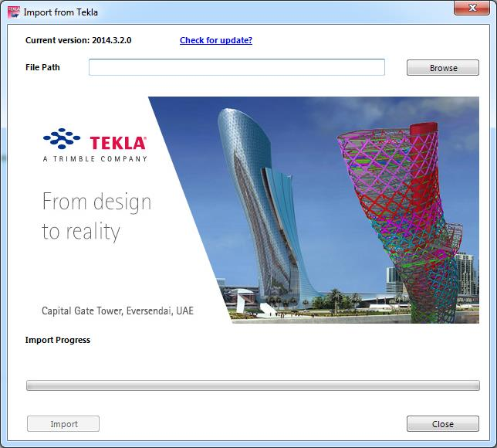This screenshot has width=497, height=448.
Task: Open the 'Check for update?' link
Action: [216, 40]
